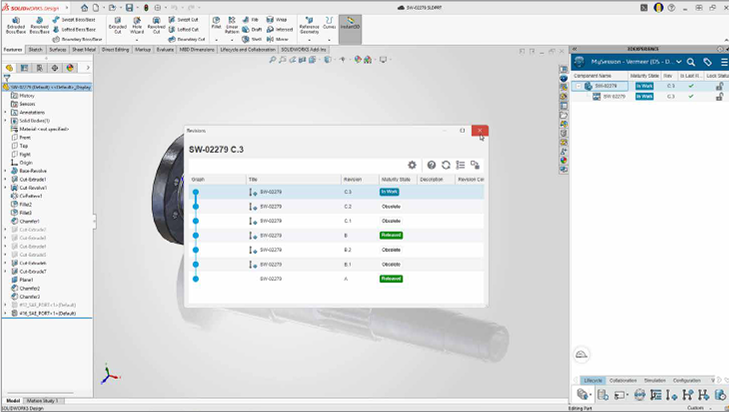Open the Hole Wizard tool

coord(137,26)
